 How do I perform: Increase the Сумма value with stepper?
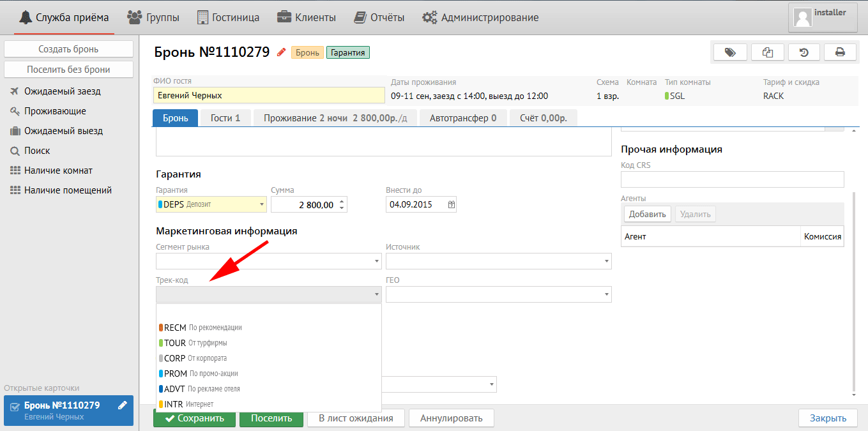(342, 201)
